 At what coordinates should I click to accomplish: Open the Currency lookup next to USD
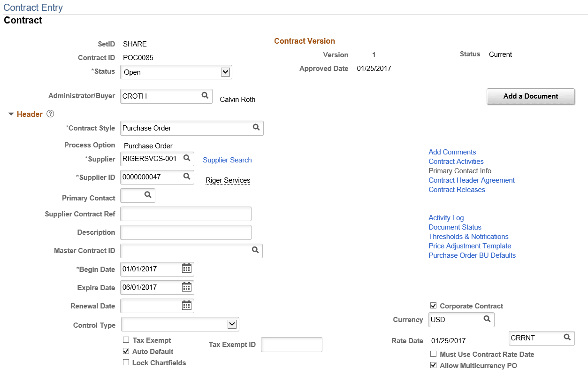point(488,319)
